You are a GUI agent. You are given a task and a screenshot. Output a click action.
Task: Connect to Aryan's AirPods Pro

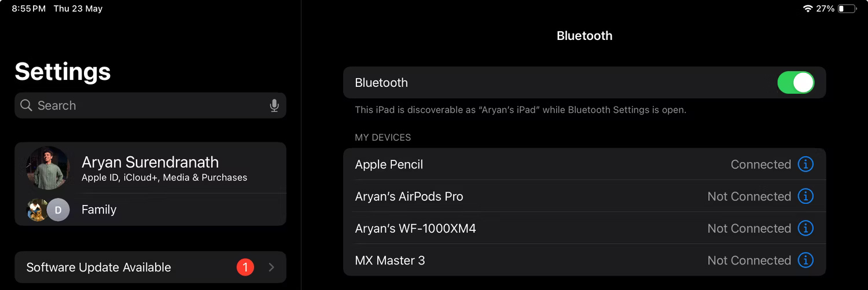click(409, 196)
